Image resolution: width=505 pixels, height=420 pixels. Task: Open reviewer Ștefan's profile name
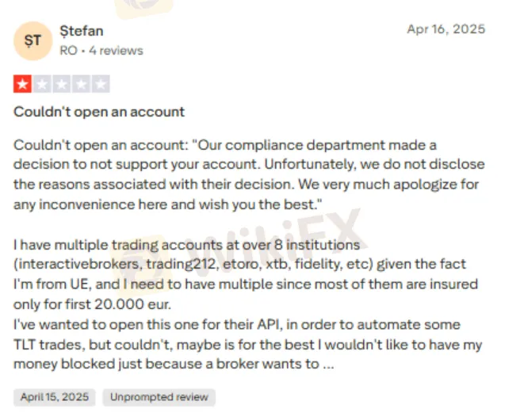(x=82, y=31)
